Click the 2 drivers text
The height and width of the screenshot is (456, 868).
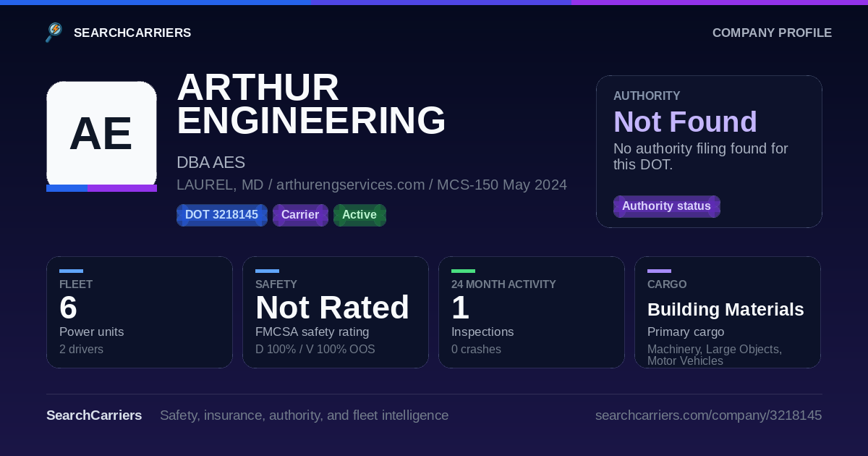81,349
